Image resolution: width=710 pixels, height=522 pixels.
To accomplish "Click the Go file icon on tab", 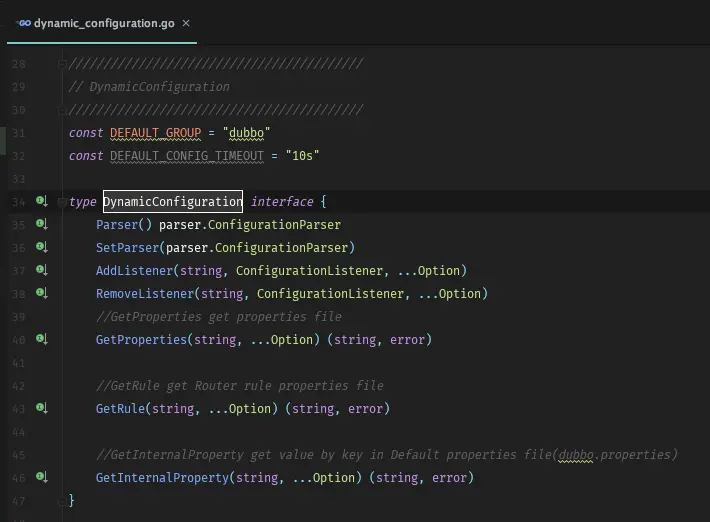I will (24, 23).
